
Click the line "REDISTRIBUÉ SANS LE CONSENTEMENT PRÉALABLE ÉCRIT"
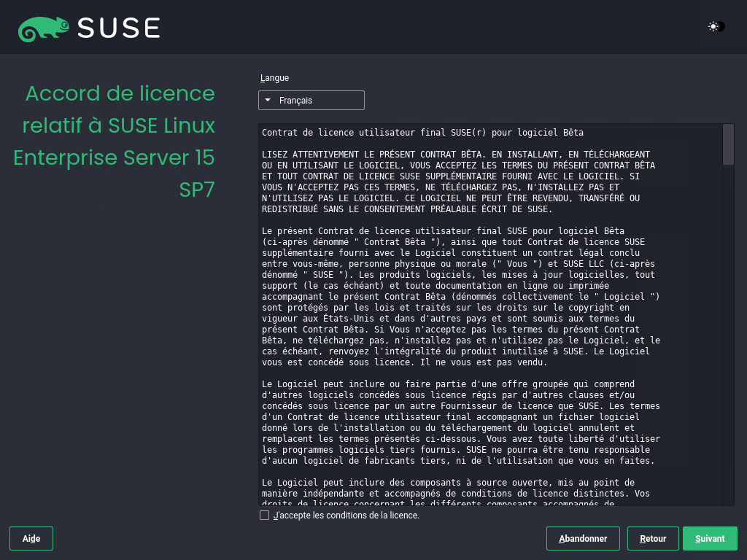coord(407,209)
